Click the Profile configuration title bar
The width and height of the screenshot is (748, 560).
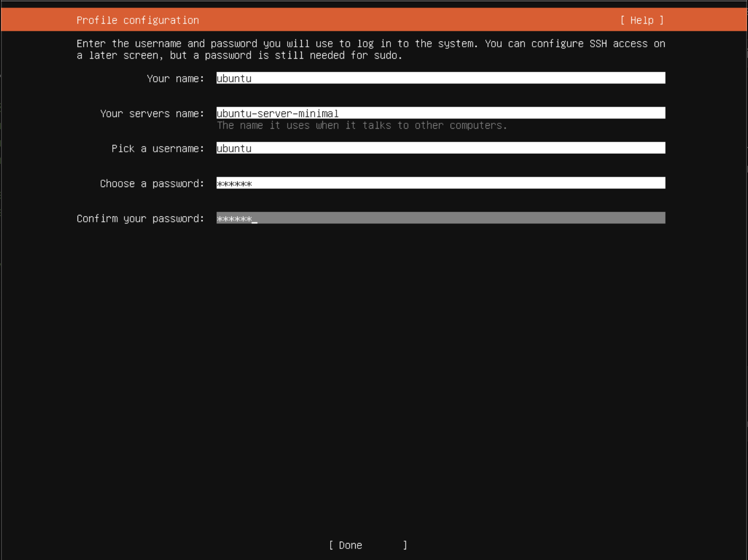pyautogui.click(x=137, y=20)
